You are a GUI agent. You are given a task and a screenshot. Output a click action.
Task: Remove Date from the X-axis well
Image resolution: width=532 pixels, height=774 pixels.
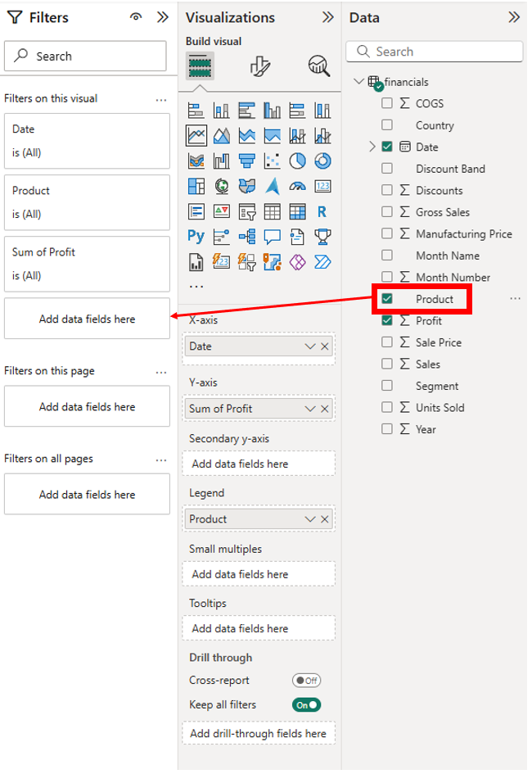tap(324, 346)
